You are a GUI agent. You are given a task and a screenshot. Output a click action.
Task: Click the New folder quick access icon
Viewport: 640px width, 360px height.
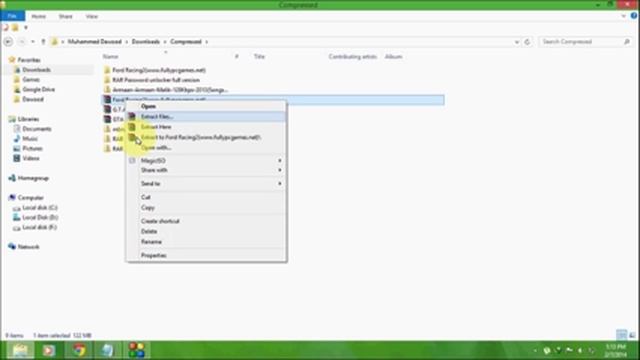point(15,28)
